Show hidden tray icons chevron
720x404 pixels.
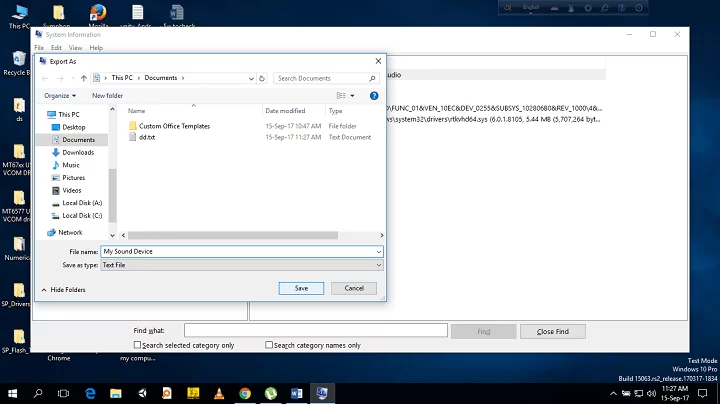[x=613, y=393]
